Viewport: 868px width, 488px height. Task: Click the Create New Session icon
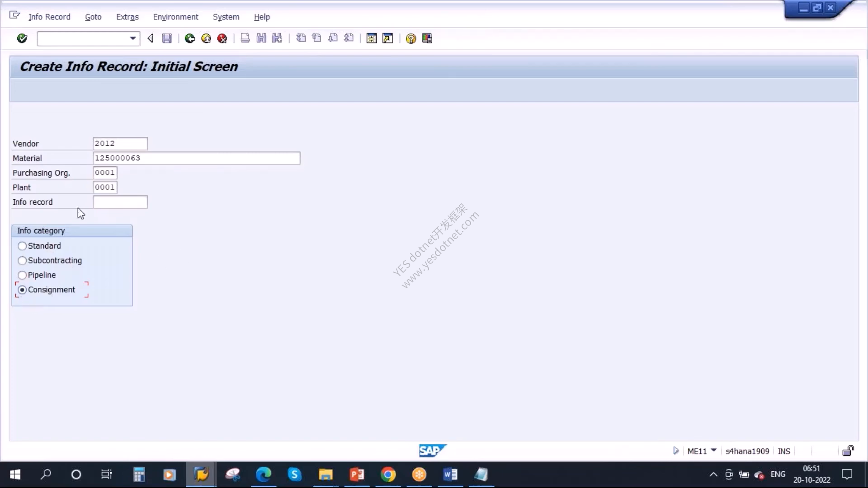(x=372, y=38)
